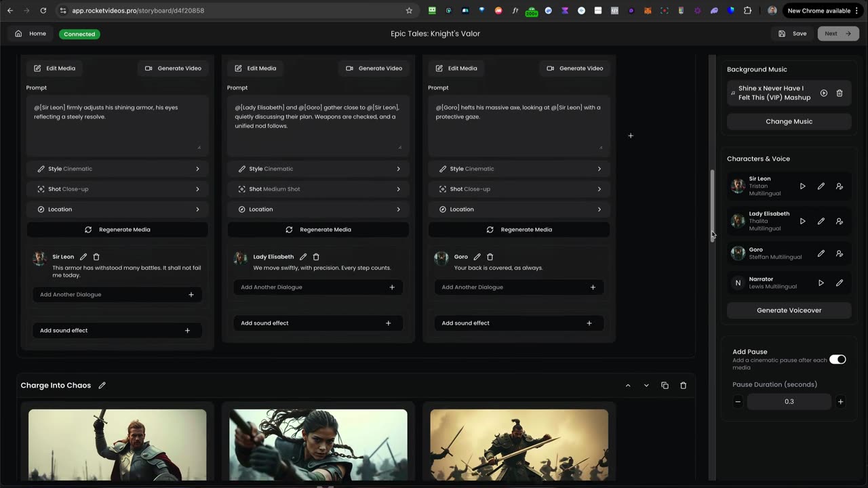The height and width of the screenshot is (488, 868).
Task: Add a new media card to scene
Action: pyautogui.click(x=631, y=136)
